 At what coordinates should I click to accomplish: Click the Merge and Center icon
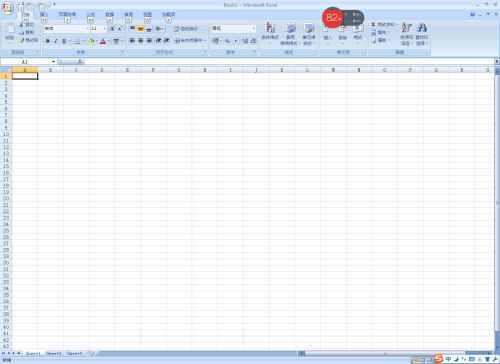coord(177,40)
